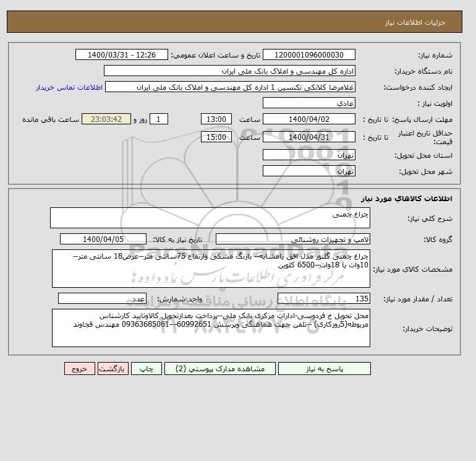Image resolution: width=476 pixels, height=461 pixels.
Task: Click label اولویت نیاز
Action: pyautogui.click(x=435, y=103)
